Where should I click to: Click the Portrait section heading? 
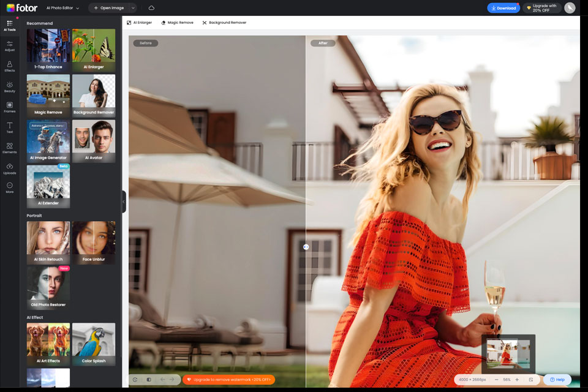tap(34, 216)
